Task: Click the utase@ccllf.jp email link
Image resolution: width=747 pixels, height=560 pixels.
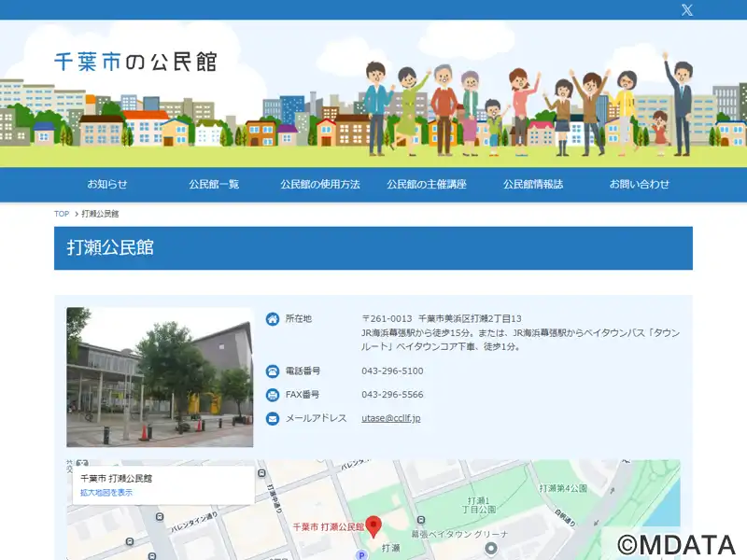Action: pos(390,418)
